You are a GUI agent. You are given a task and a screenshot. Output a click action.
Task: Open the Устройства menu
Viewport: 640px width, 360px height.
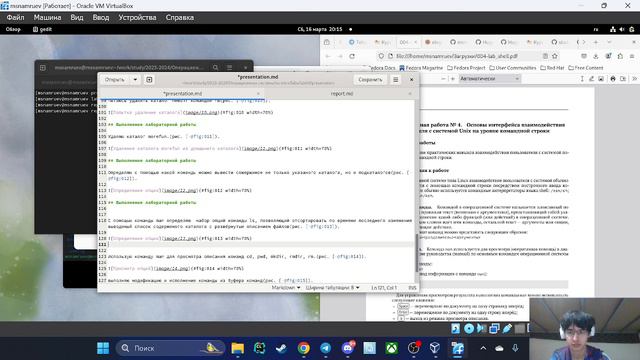click(137, 18)
